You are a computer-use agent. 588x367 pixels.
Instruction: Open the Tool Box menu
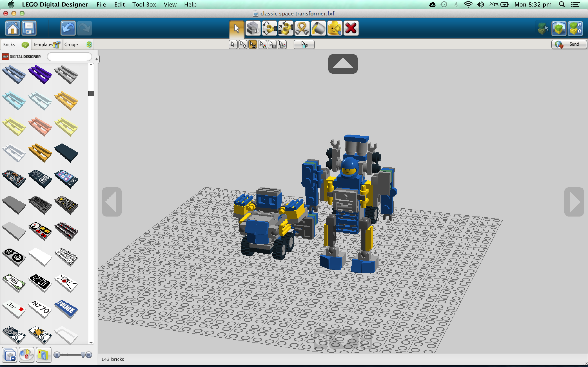[x=144, y=4]
